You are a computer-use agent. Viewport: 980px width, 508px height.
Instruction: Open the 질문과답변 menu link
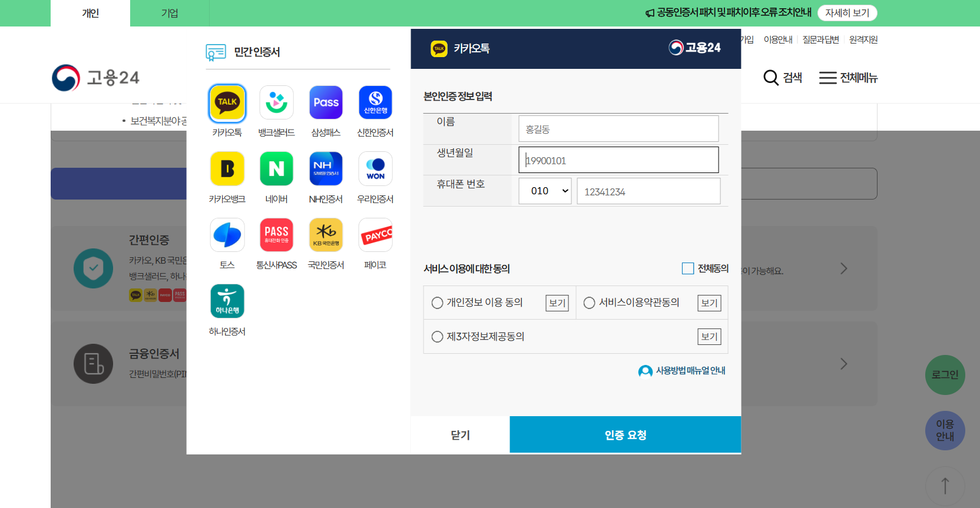(820, 39)
